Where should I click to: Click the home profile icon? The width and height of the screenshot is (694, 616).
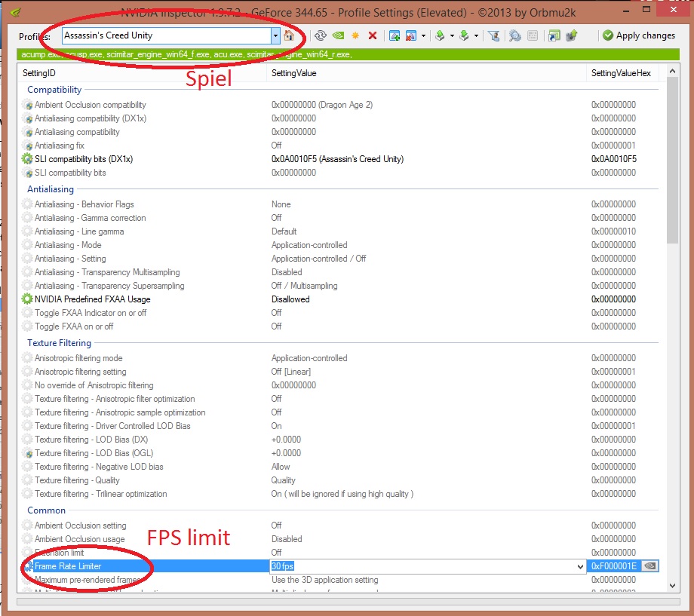tap(289, 36)
